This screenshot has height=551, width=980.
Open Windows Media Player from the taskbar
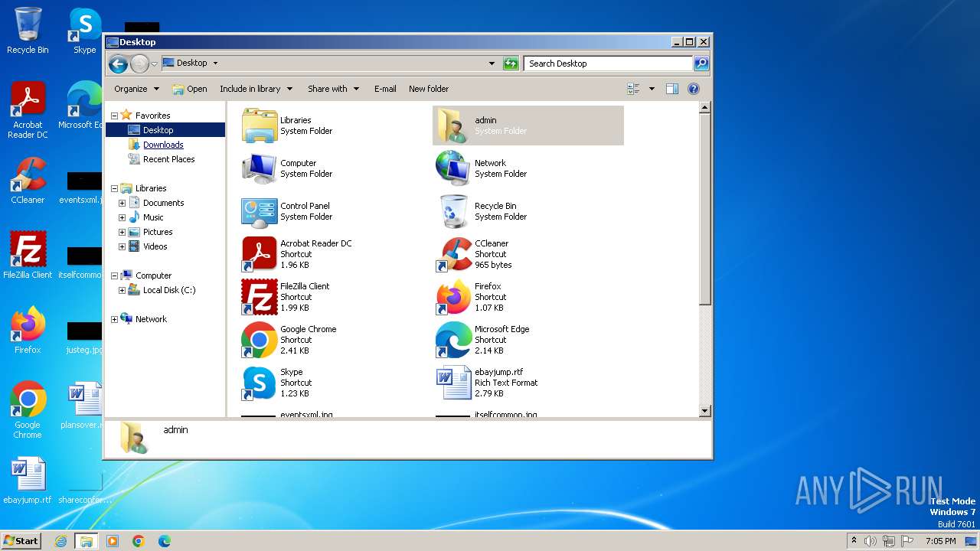[113, 541]
